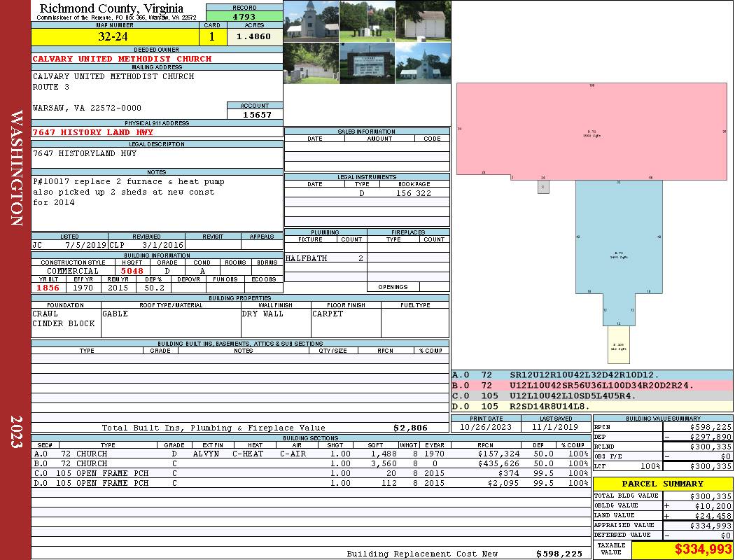The image size is (735, 560).
Task: Click B.0 RPCN value $435,626
Action: pos(498,463)
